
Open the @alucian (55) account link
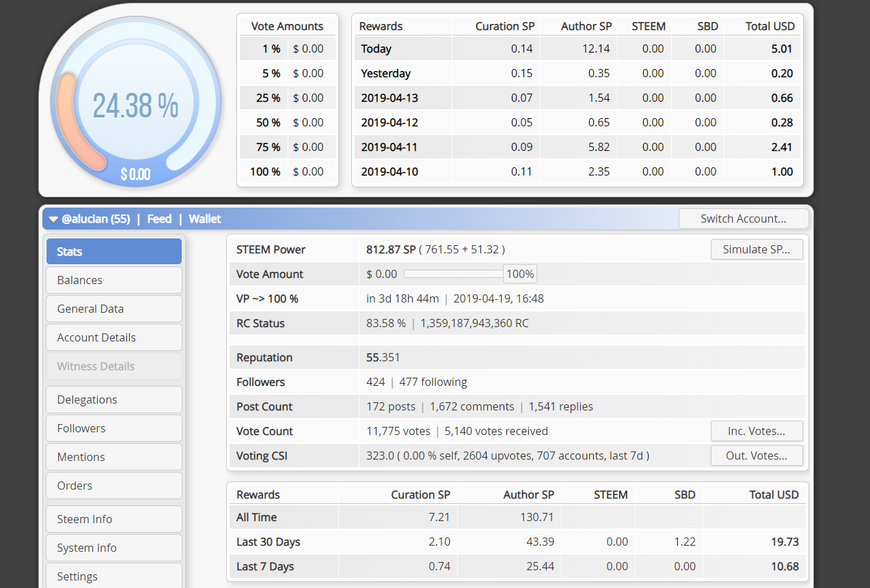[x=96, y=219]
